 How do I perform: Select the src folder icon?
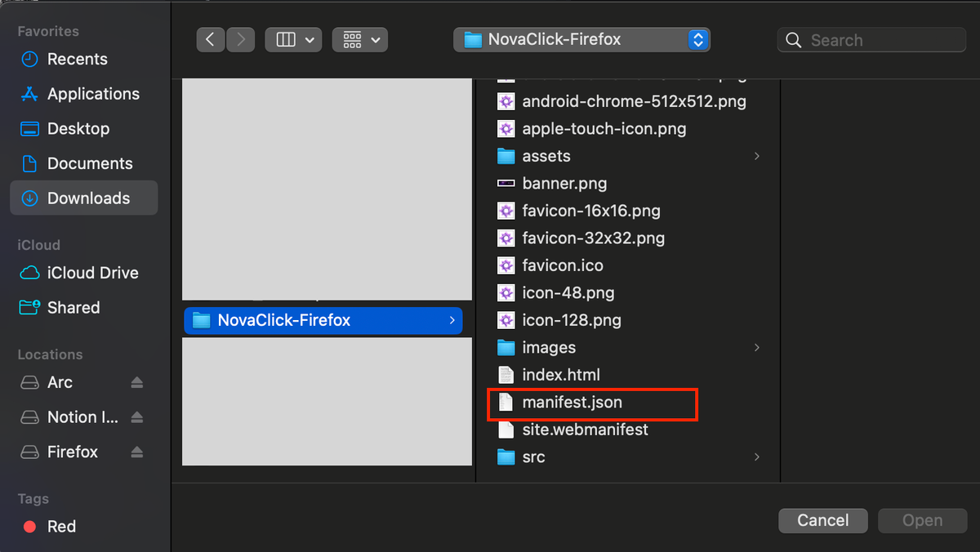click(x=506, y=457)
